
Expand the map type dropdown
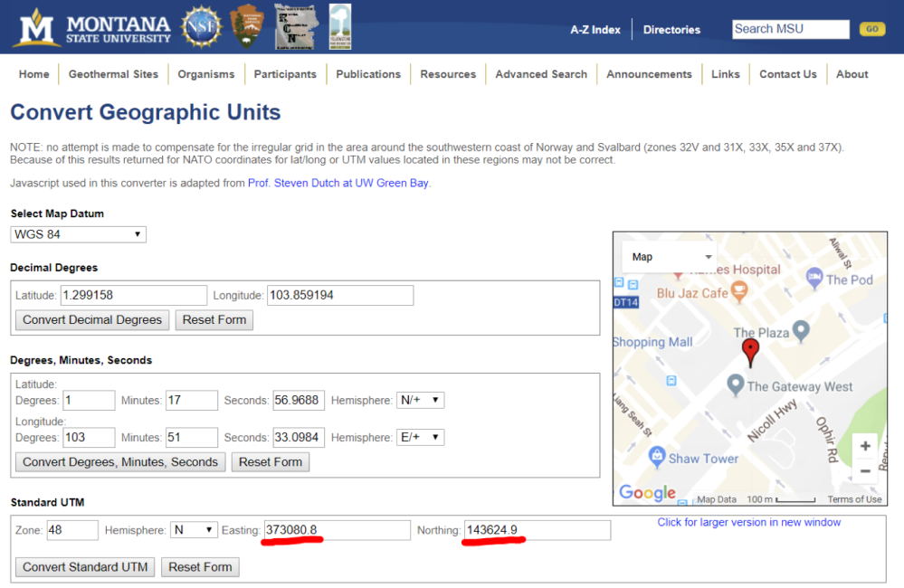click(x=671, y=257)
